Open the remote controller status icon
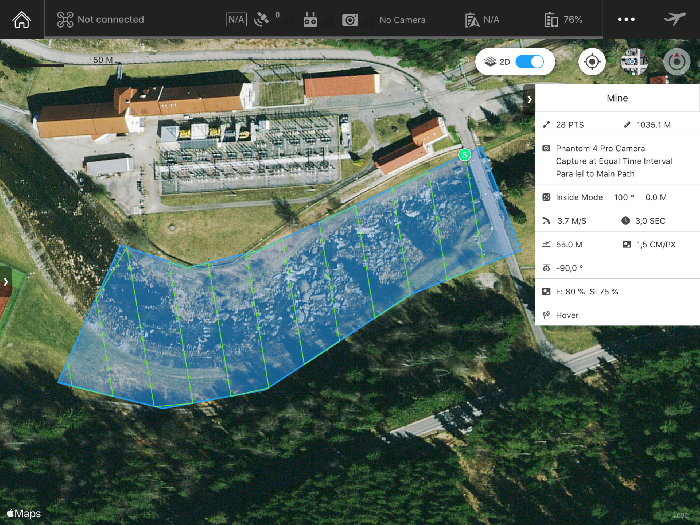Viewport: 700px width, 525px height. tap(310, 19)
